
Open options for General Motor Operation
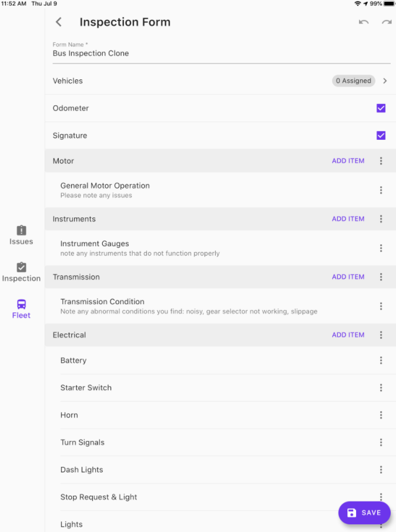(381, 190)
